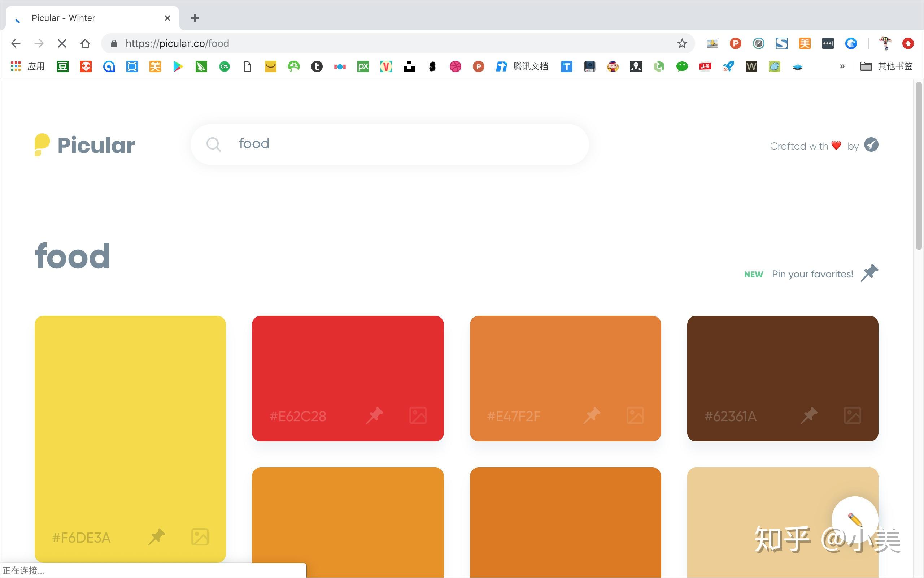This screenshot has width=924, height=578.
Task: Pin the brown #62361A color card
Action: point(809,415)
